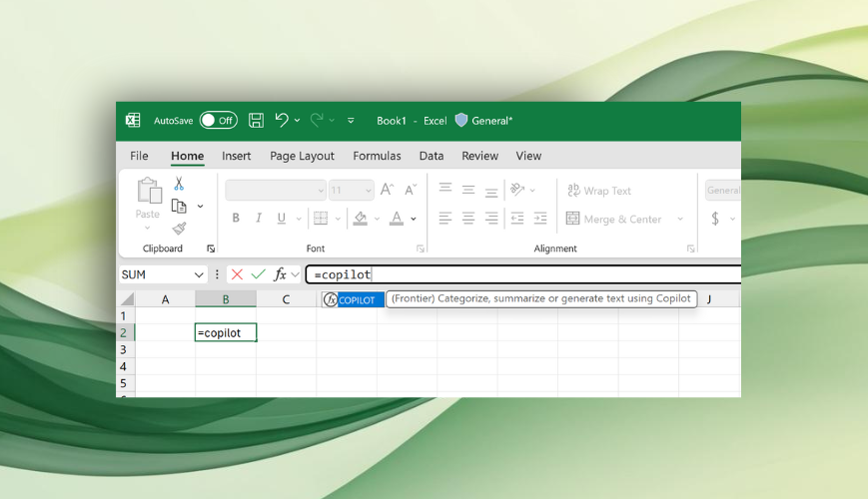Apply the Fill Color bucket
The height and width of the screenshot is (499, 868).
click(x=361, y=218)
